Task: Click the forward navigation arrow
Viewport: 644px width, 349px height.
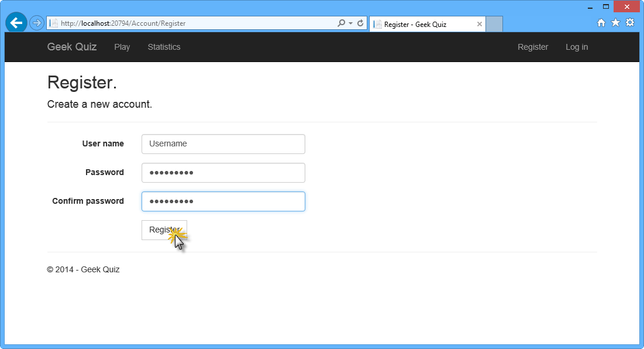Action: coord(36,23)
